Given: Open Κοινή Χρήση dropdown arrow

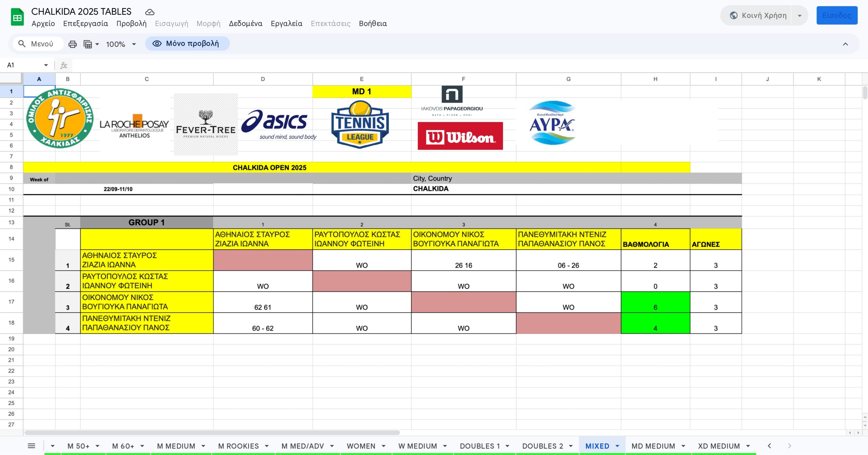Looking at the screenshot, I should (800, 16).
